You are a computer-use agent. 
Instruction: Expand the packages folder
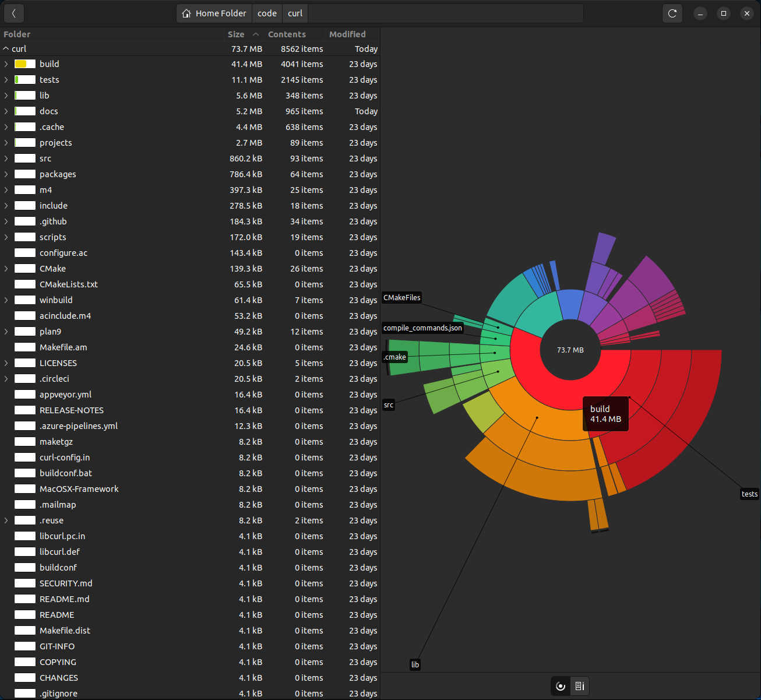(6, 174)
